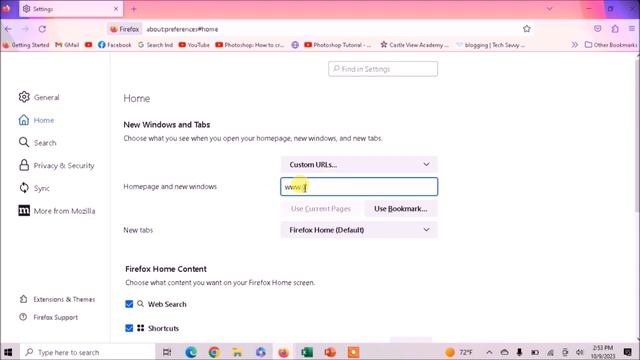This screenshot has height=360, width=640.
Task: Open PowerPoint from the taskbar
Action: [330, 352]
